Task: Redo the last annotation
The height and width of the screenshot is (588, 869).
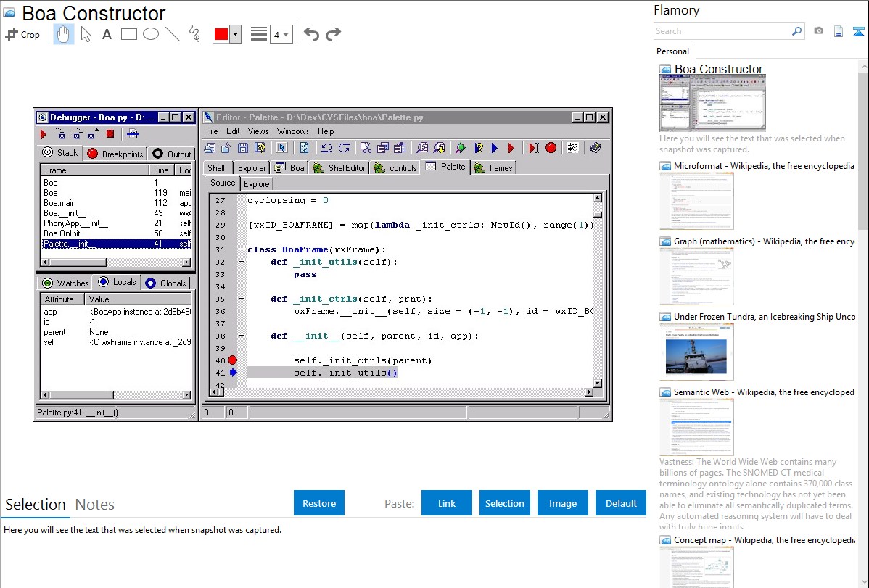Action: [333, 34]
